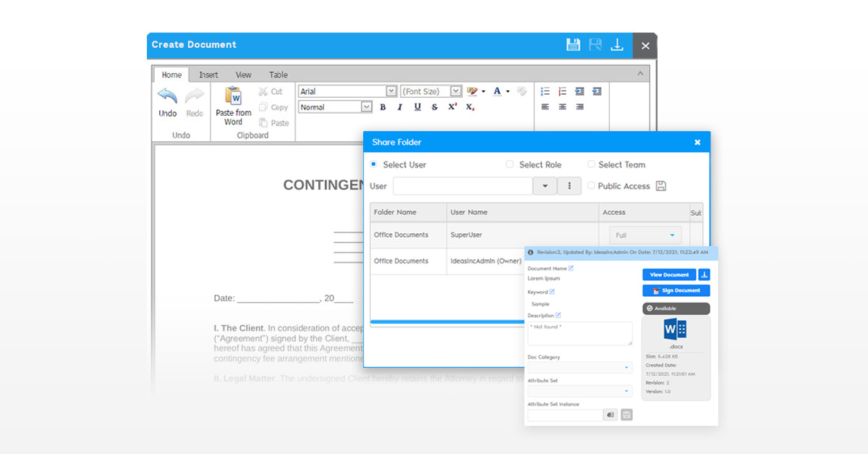
Task: Toggle Underline formatting
Action: pyautogui.click(x=417, y=107)
